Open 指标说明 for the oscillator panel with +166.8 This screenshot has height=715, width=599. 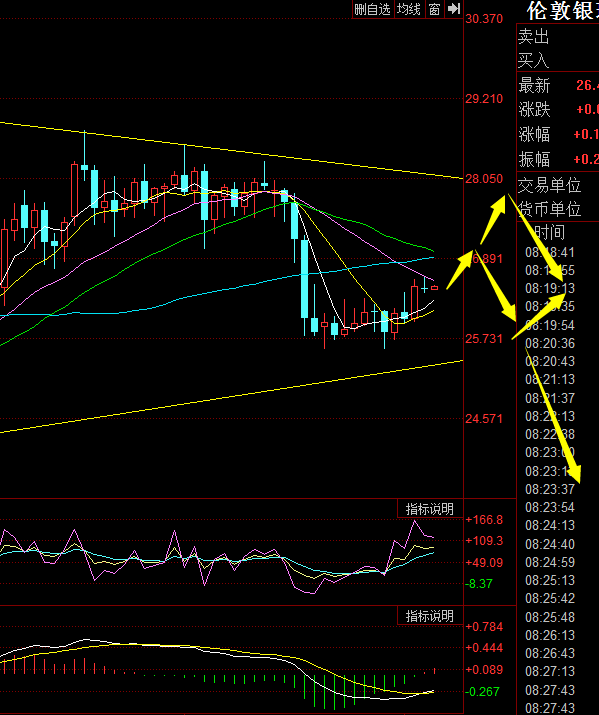[x=429, y=509]
